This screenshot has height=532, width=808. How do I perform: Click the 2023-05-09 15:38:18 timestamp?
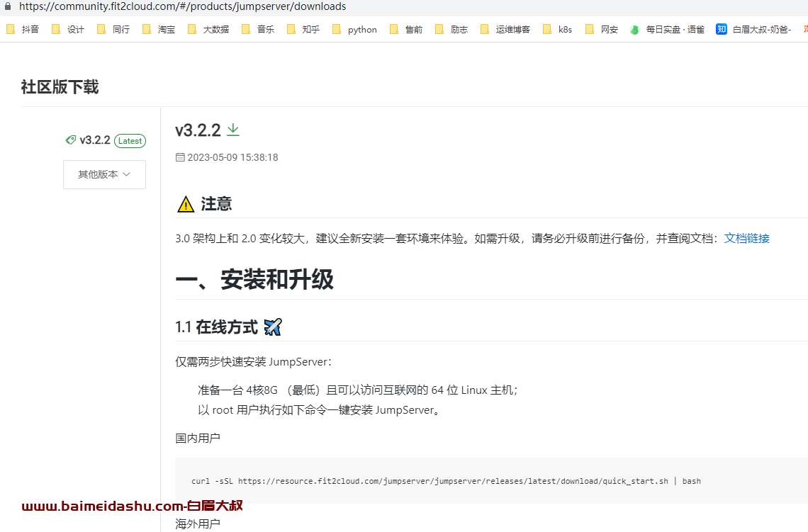(x=233, y=157)
